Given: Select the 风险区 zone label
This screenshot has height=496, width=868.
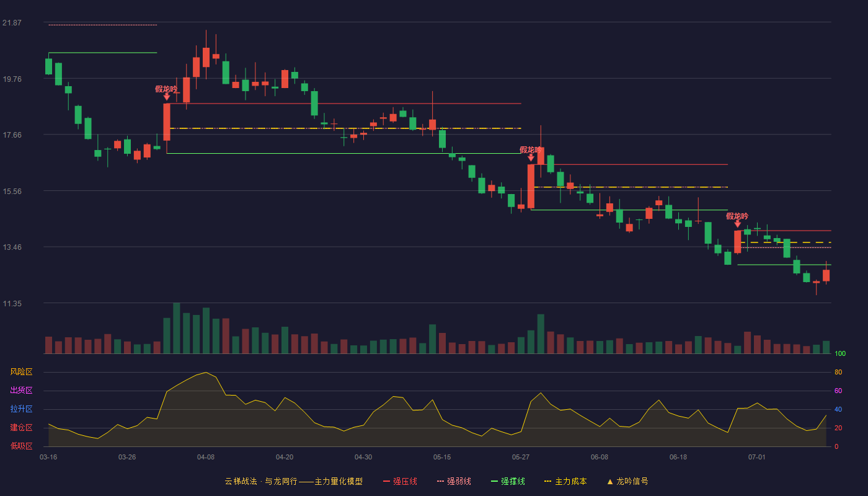Looking at the screenshot, I should click(x=21, y=372).
